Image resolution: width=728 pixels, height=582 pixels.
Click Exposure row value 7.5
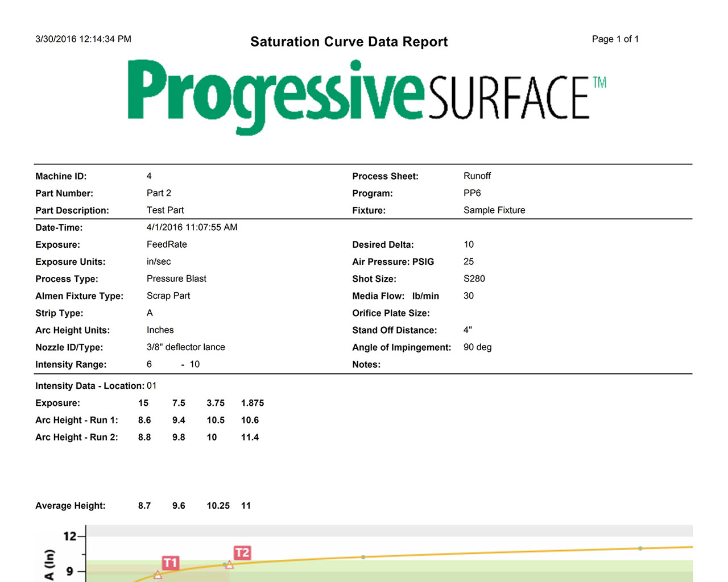179,403
